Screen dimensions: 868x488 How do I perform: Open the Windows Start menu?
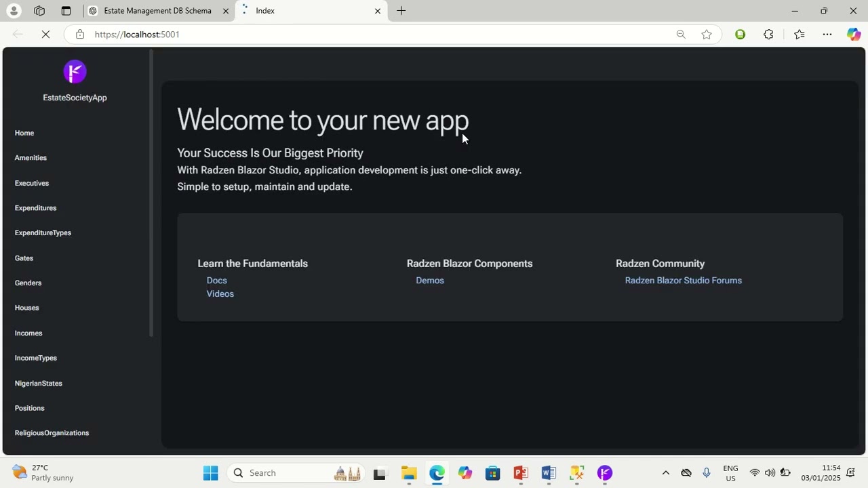(x=211, y=473)
